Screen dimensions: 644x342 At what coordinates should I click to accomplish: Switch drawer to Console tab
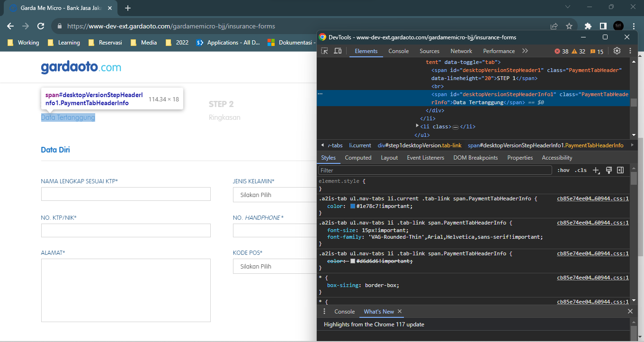[x=344, y=312]
